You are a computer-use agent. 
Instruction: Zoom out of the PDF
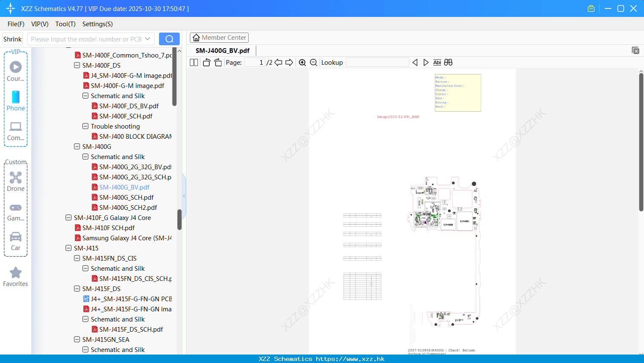[x=314, y=63]
